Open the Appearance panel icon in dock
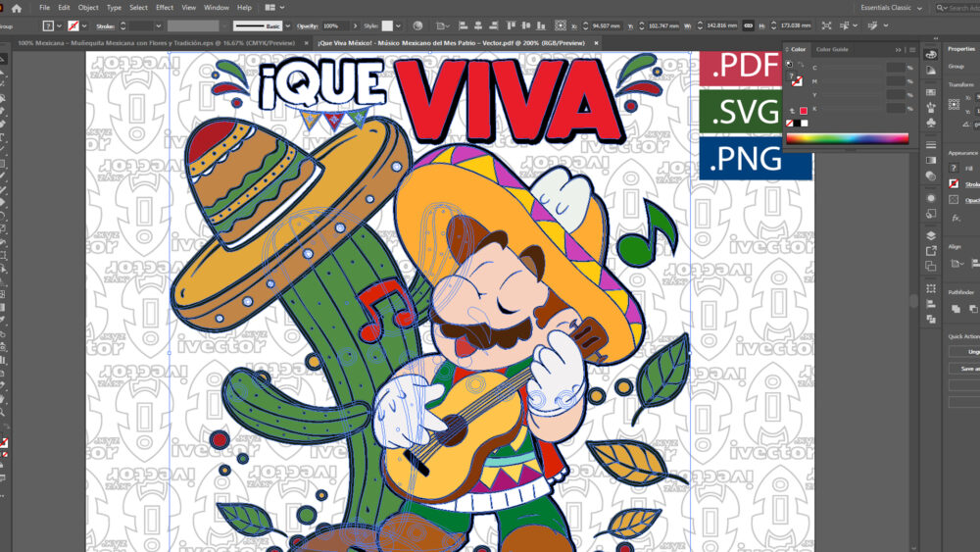 [931, 198]
